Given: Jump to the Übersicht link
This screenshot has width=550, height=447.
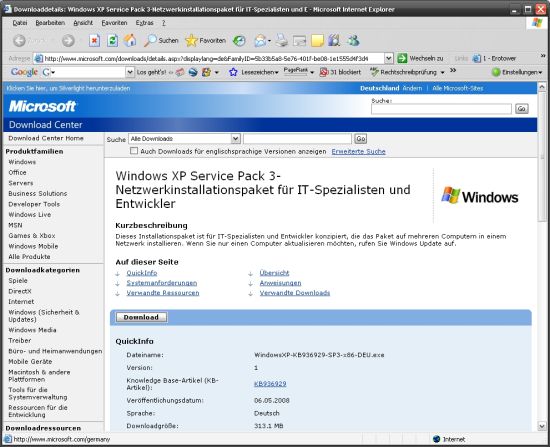Looking at the screenshot, I should pos(274,273).
